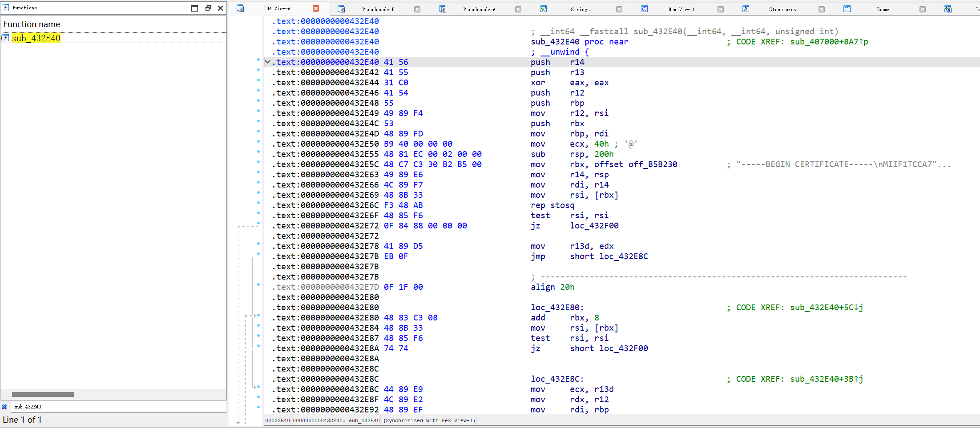Click the __int64 __fastcall prototype comment
980x428 pixels.
[685, 32]
